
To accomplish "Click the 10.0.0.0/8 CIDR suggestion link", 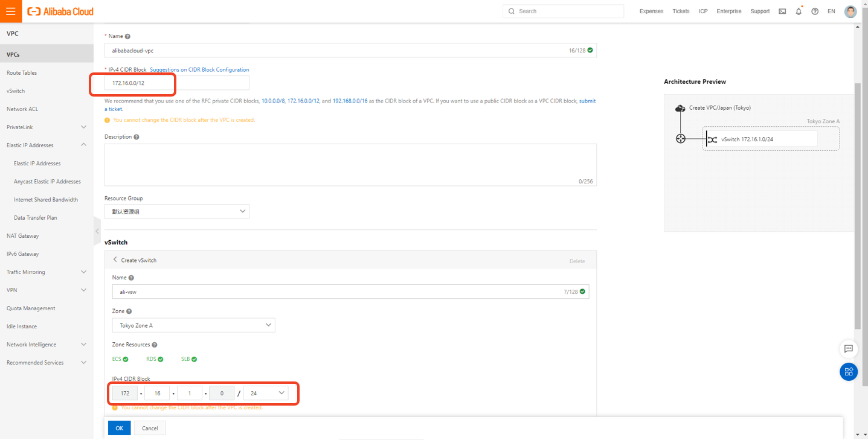I will coord(273,101).
